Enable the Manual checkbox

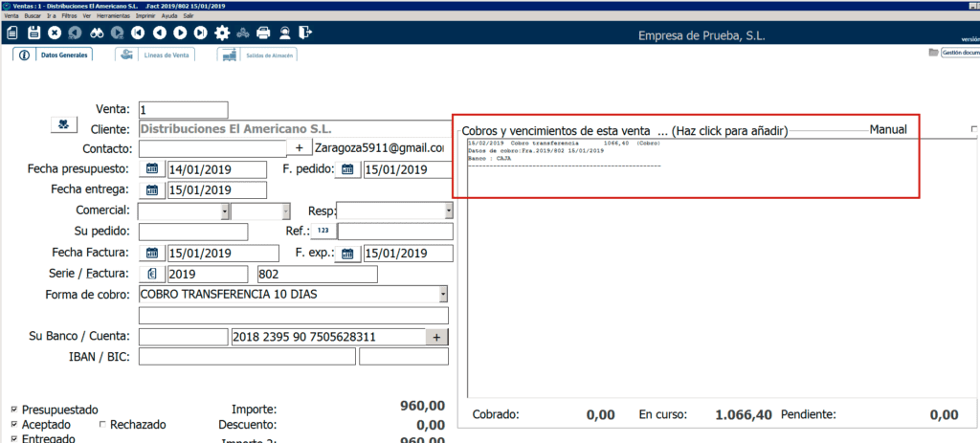tap(973, 129)
